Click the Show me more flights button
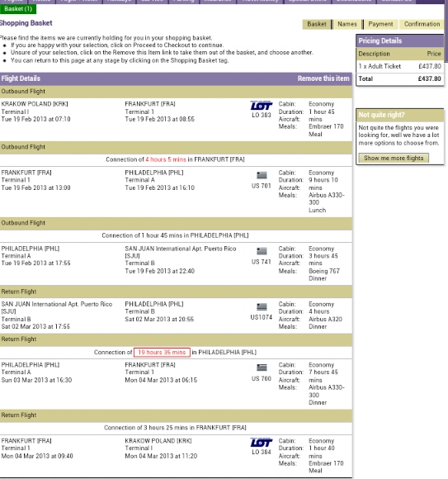The image size is (448, 479). pyautogui.click(x=394, y=158)
